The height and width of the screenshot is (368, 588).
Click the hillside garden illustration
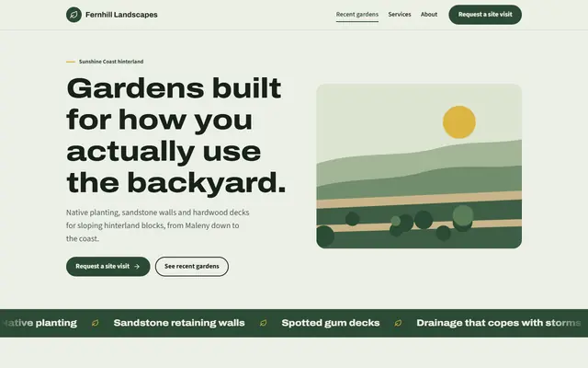click(x=419, y=166)
